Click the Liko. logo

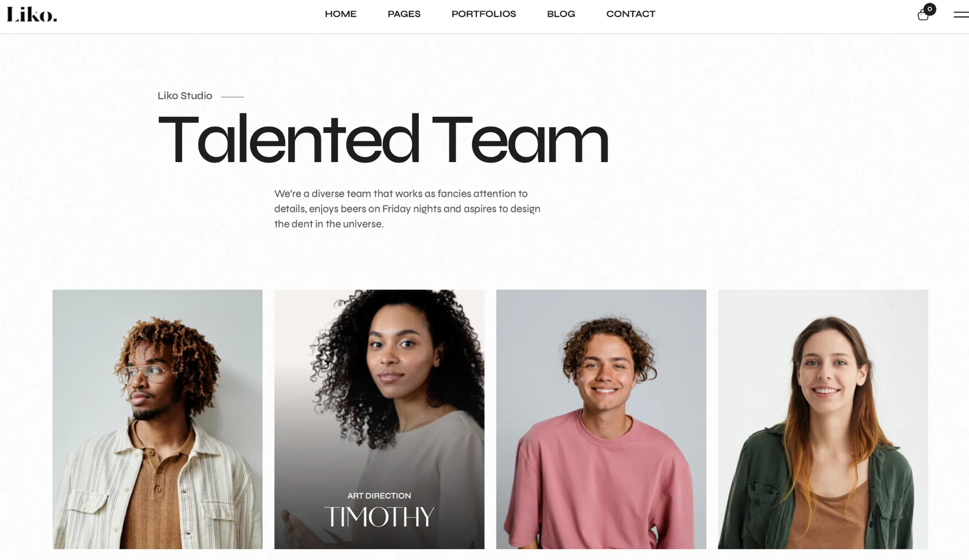click(x=32, y=14)
